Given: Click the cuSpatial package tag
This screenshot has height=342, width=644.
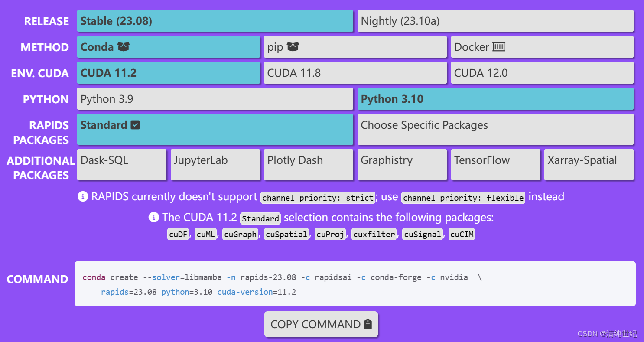Looking at the screenshot, I should [x=286, y=235].
